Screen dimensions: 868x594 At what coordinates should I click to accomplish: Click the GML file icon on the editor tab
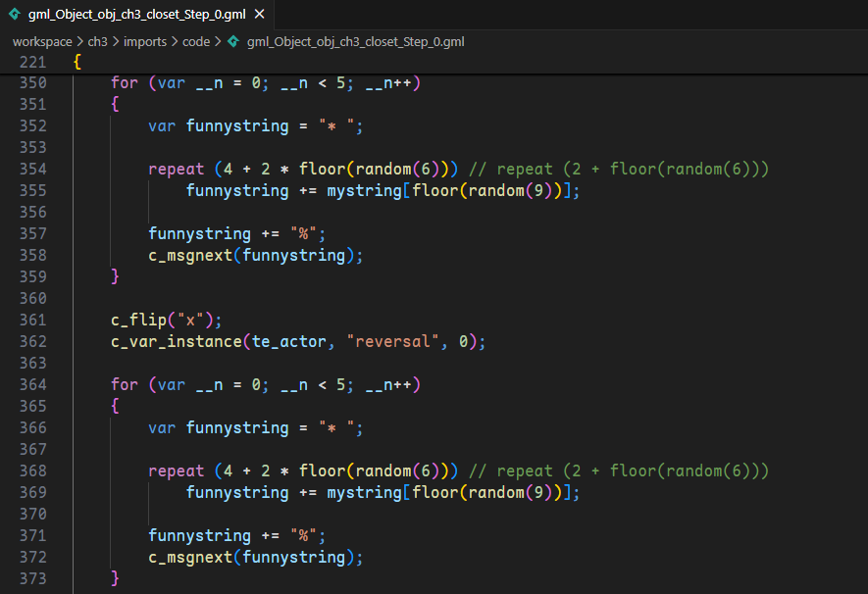click(x=15, y=15)
